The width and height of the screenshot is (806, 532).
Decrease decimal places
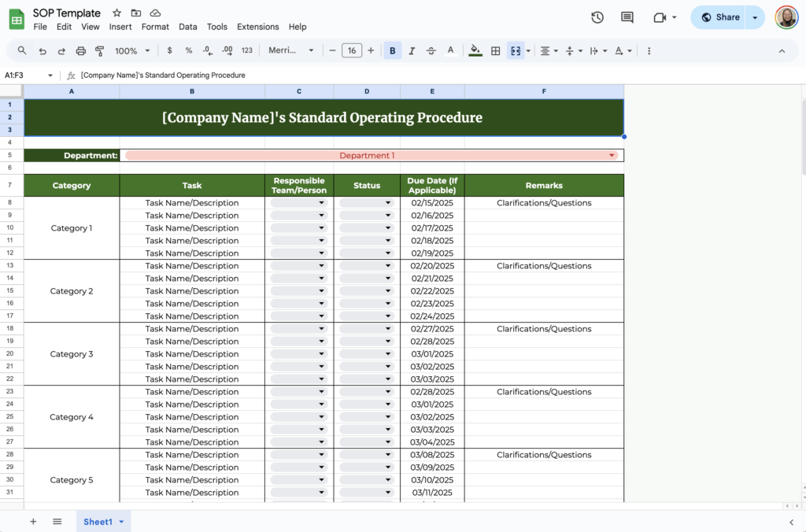[207, 50]
